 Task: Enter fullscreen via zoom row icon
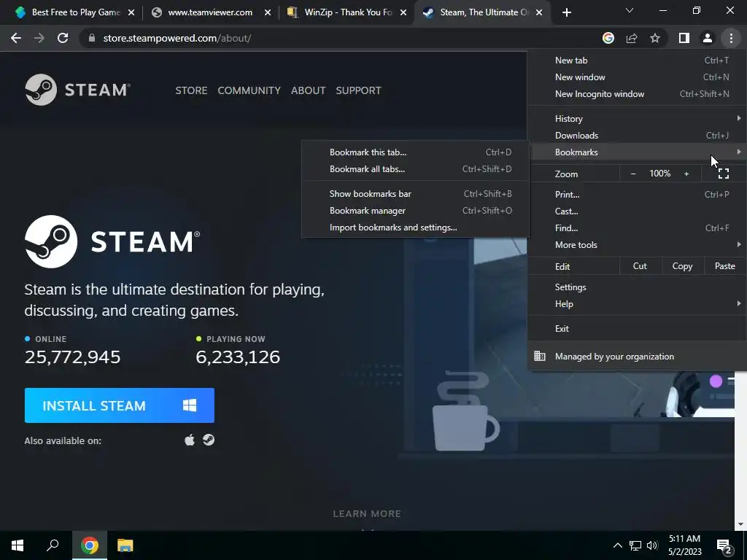723,174
